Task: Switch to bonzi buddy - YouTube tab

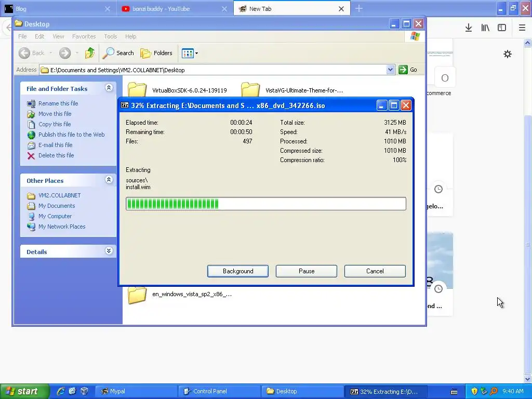Action: point(175,9)
